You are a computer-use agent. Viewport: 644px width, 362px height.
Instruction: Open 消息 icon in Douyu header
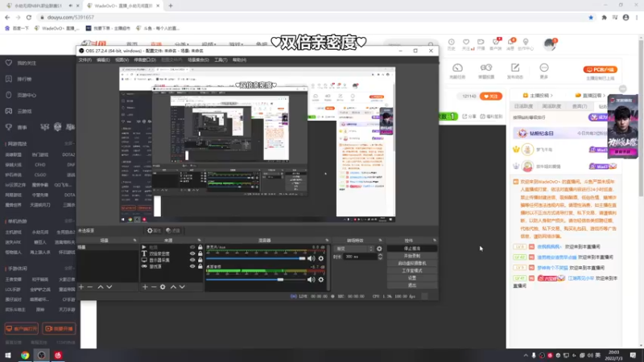(510, 43)
